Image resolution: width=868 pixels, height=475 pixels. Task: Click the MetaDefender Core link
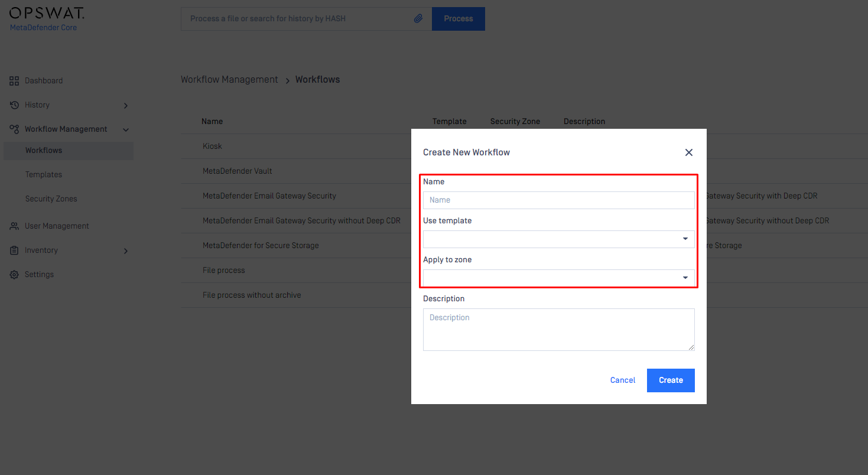click(43, 28)
